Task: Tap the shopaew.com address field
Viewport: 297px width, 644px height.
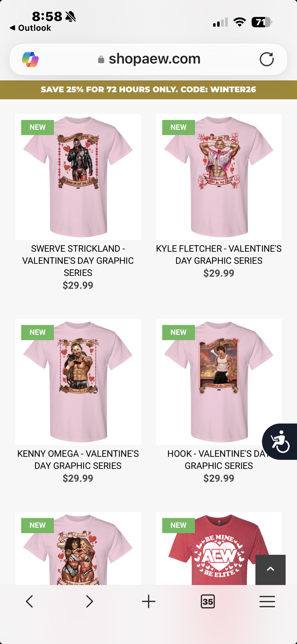Action: tap(148, 59)
